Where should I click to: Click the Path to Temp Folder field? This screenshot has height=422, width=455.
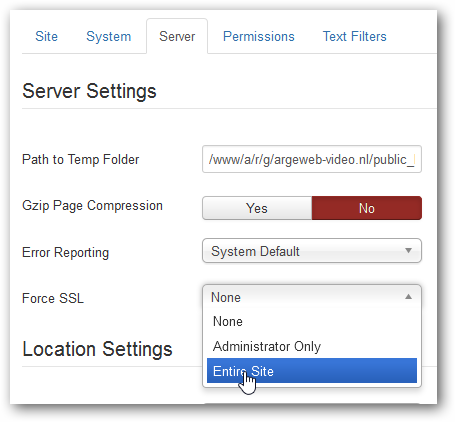tap(312, 159)
